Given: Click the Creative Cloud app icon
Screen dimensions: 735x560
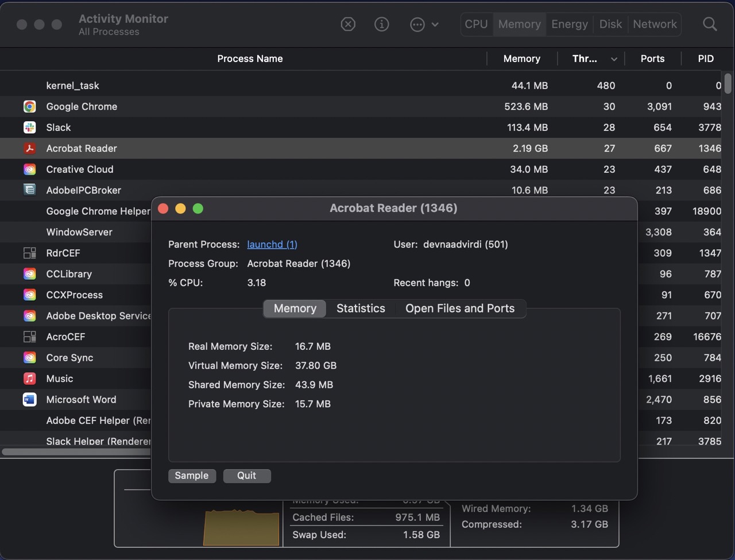Looking at the screenshot, I should coord(29,169).
